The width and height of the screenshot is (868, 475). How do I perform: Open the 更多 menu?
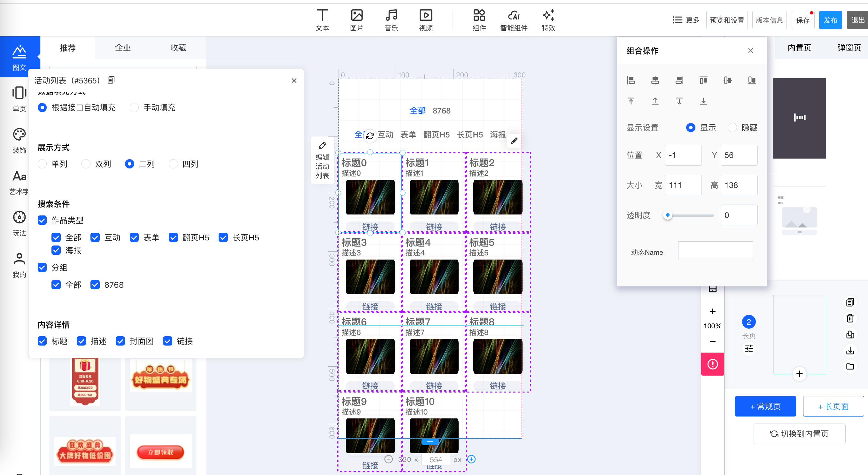(x=686, y=20)
